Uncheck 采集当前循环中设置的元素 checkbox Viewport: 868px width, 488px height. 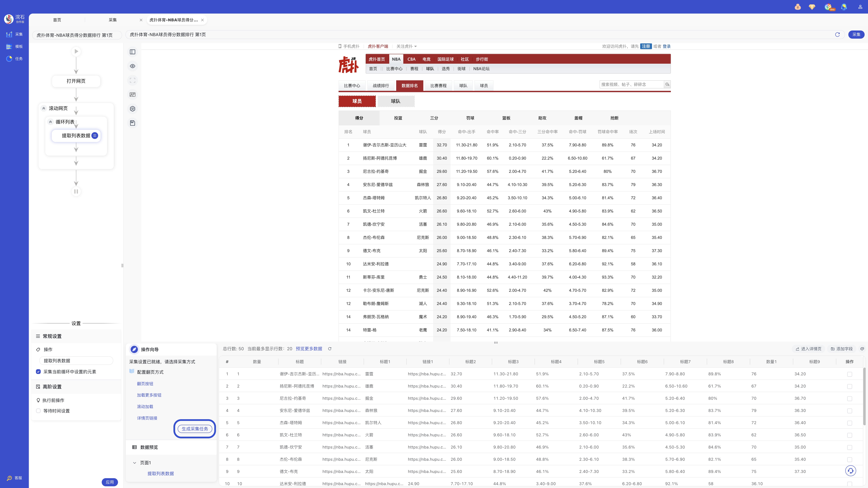(38, 372)
